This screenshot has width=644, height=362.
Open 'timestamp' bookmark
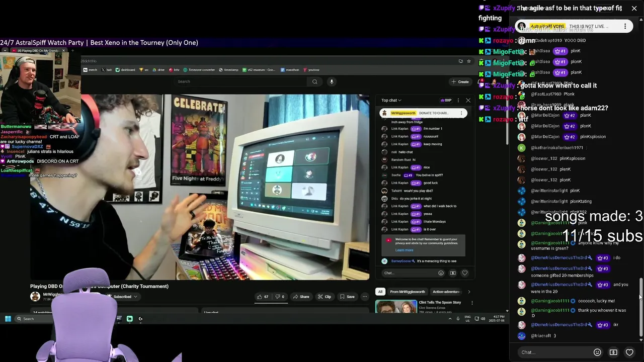click(x=228, y=70)
